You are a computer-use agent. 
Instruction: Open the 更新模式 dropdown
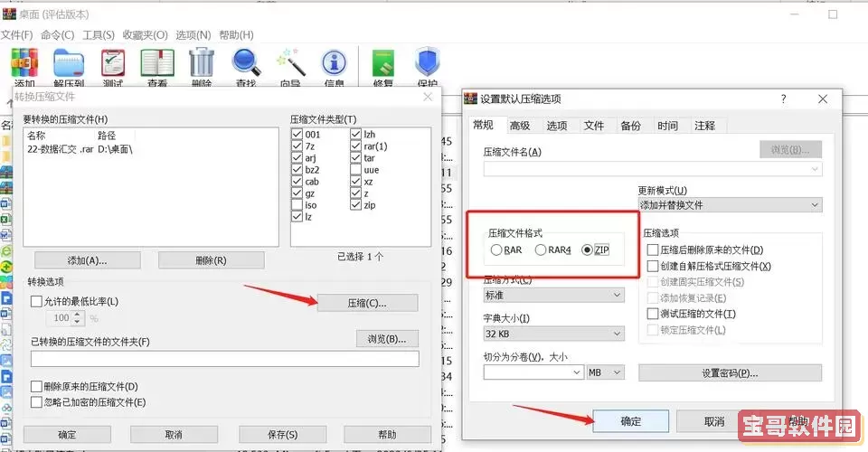point(731,205)
